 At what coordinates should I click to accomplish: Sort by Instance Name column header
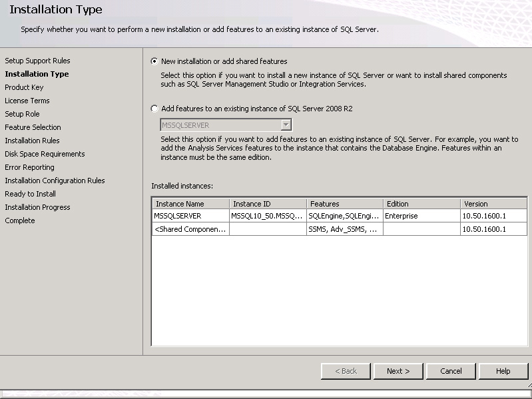pos(190,204)
